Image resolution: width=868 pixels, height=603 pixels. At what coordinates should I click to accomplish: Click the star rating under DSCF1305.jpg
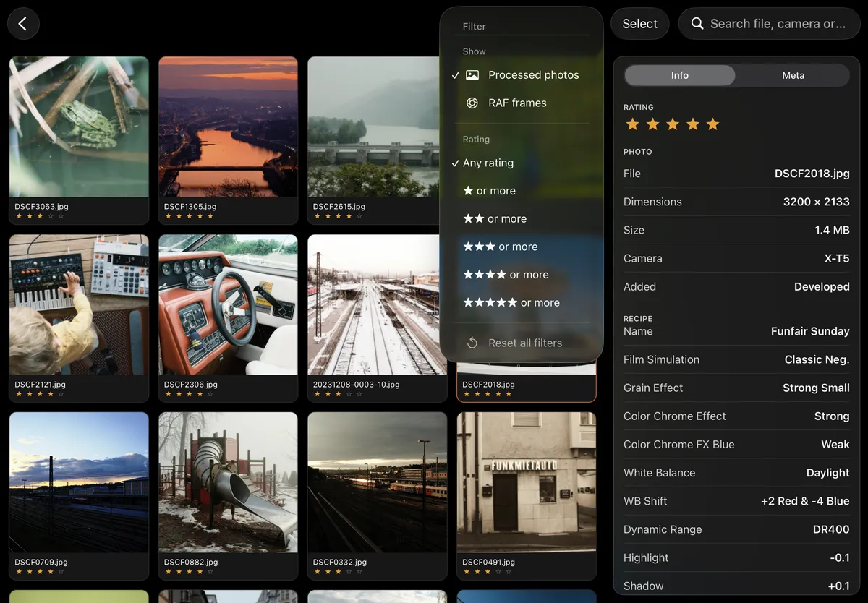coord(189,216)
